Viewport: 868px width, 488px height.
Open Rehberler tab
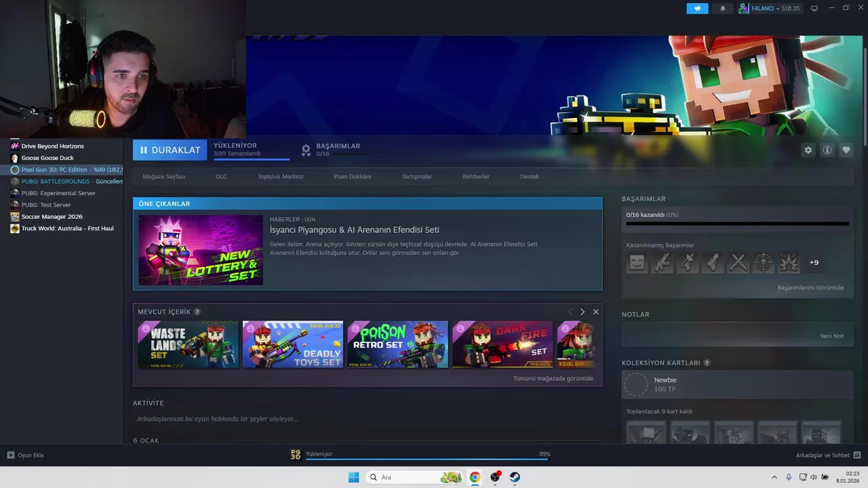[x=476, y=176]
